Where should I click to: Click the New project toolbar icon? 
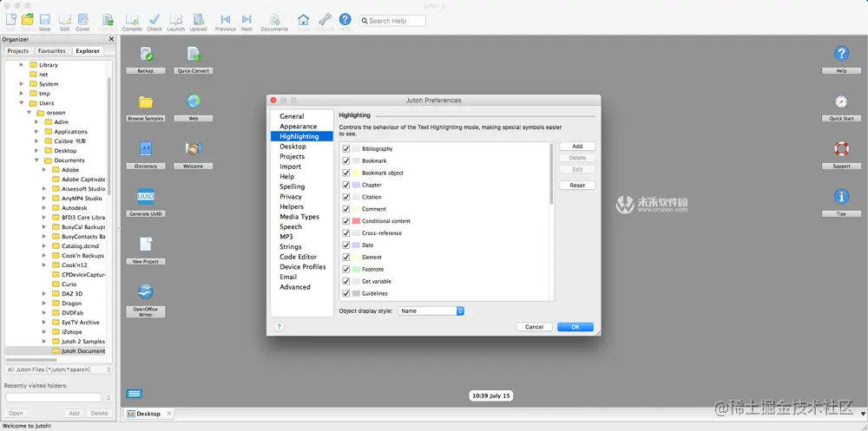(10, 20)
